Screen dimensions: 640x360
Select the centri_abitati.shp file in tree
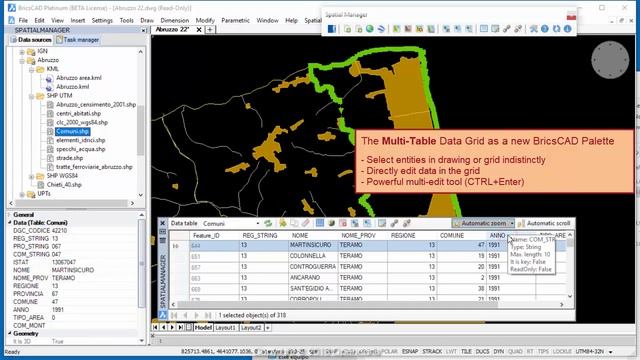[78, 113]
